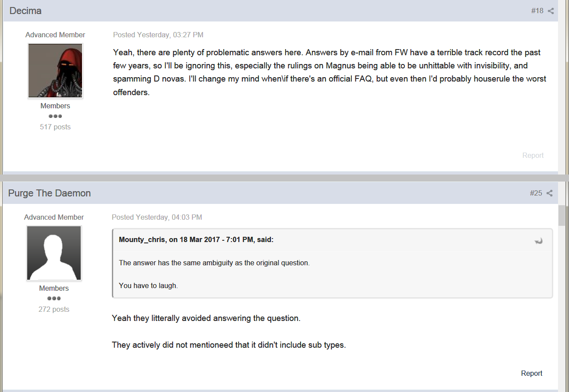Open Purge The Daemon's default silhouette avatar
Image resolution: width=569 pixels, height=392 pixels.
[54, 253]
